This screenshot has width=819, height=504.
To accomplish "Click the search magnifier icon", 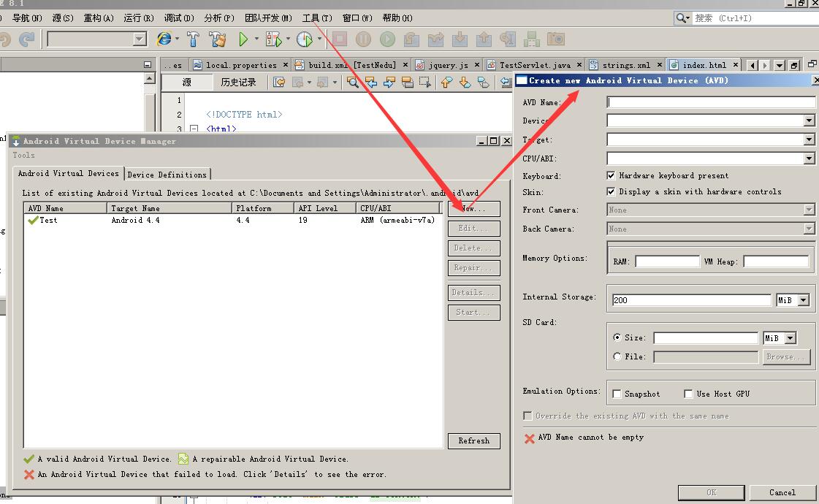I will (x=681, y=18).
